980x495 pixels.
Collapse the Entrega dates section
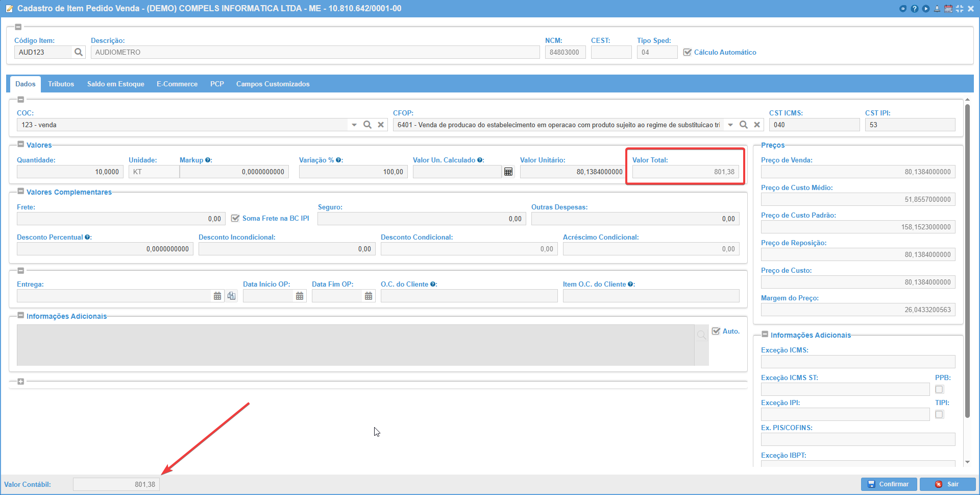(x=21, y=271)
